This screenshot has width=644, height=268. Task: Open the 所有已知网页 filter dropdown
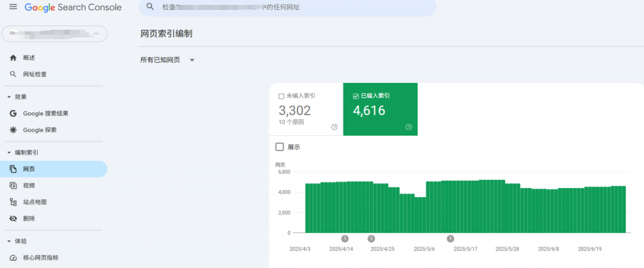point(192,60)
